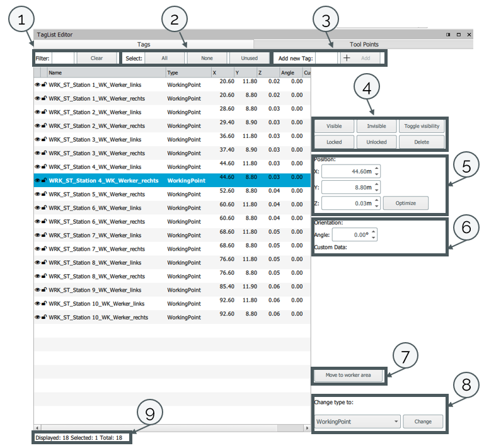Click lock icon of WRK_ST_Station 7_WK_Werker_links
Screen dimensions: 484x448
pos(43,235)
